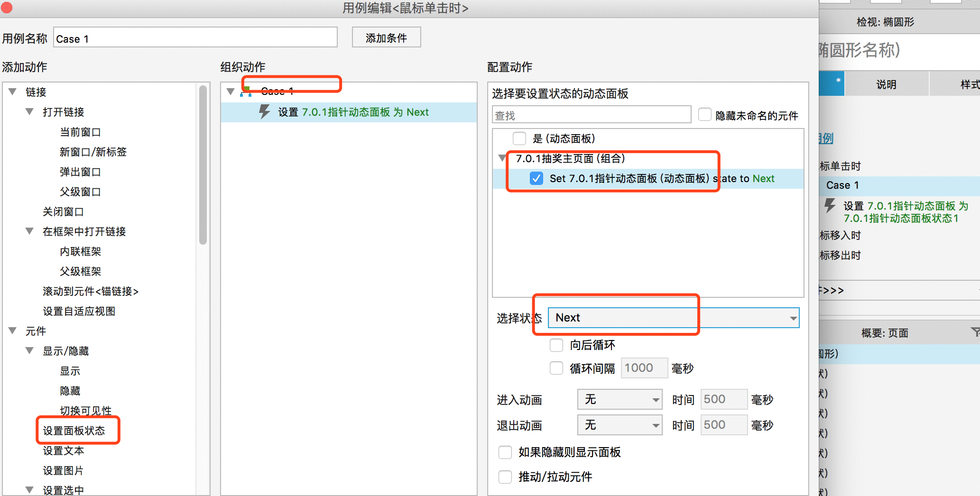
Task: Click the 用例名称 input field
Action: (x=195, y=37)
